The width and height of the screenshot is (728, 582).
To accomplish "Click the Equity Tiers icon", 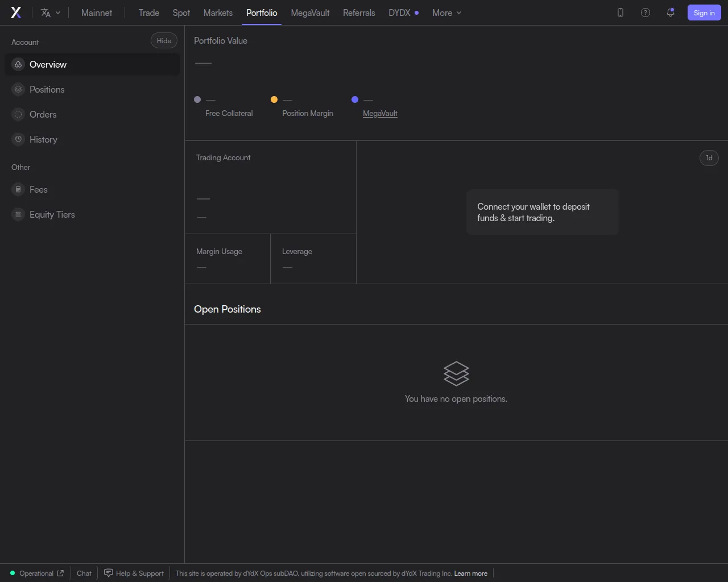I will click(18, 214).
